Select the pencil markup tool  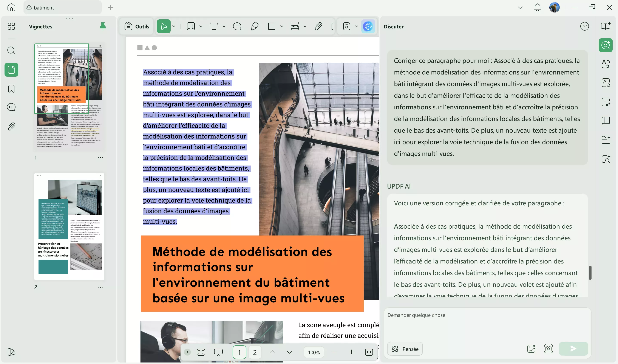(x=255, y=26)
